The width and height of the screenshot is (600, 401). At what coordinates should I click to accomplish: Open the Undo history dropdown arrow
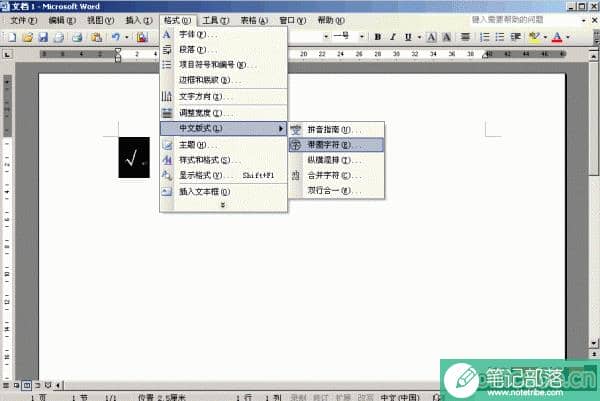coord(126,37)
